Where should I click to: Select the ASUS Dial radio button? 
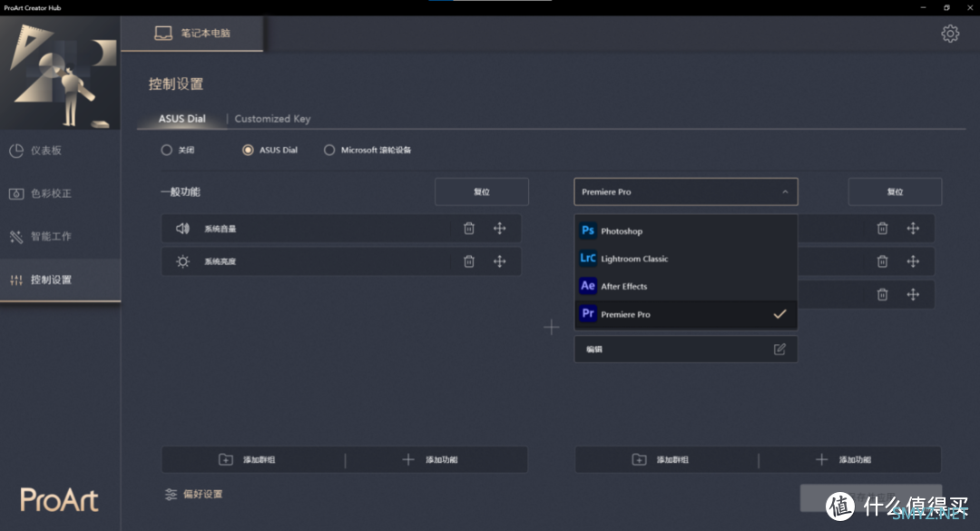coord(248,150)
